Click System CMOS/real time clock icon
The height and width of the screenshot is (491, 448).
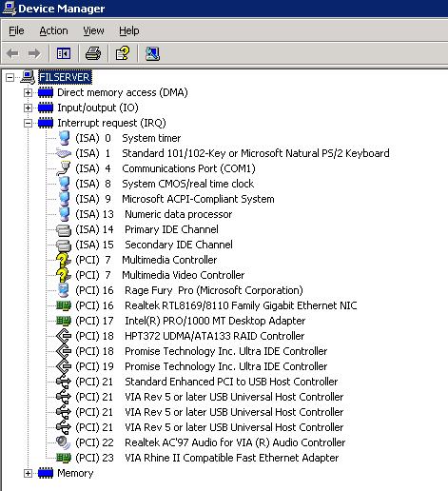coord(64,184)
